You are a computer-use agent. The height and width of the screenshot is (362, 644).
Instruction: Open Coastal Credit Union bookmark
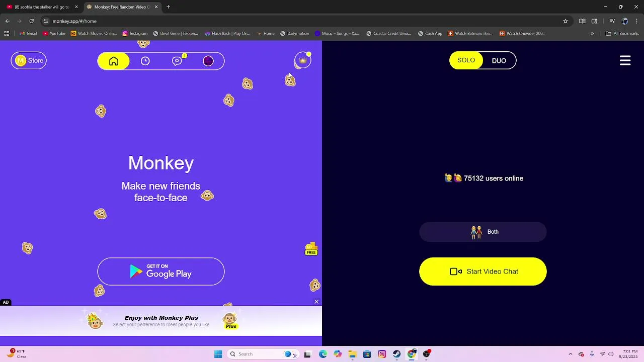click(x=389, y=34)
